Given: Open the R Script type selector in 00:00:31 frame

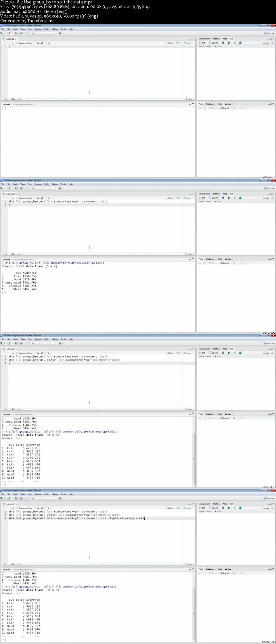Looking at the screenshot, I should click(x=190, y=99).
